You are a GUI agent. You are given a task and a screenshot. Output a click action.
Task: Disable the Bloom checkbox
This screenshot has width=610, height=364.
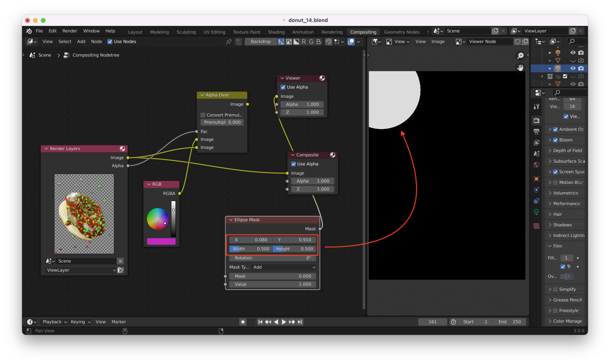click(x=555, y=140)
